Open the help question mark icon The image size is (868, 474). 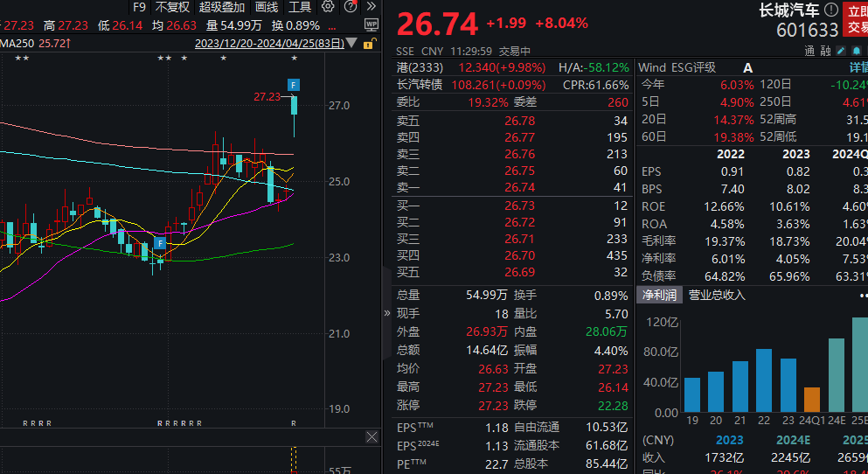[x=350, y=7]
